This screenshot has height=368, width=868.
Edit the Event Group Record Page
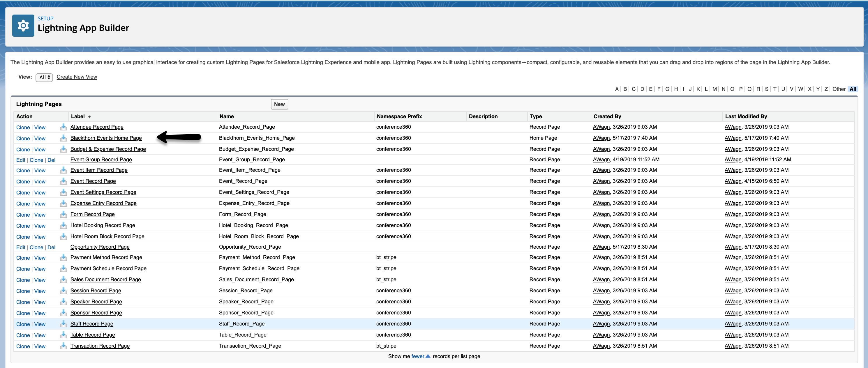21,160
